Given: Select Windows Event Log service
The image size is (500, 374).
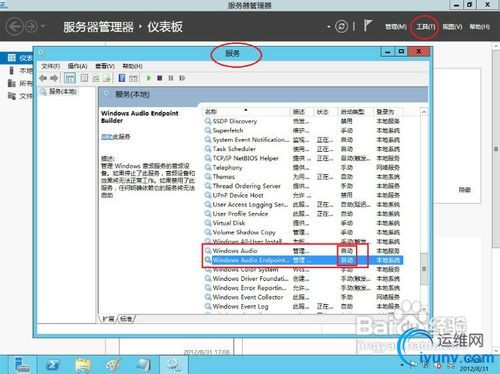Looking at the screenshot, I should coord(240,306).
